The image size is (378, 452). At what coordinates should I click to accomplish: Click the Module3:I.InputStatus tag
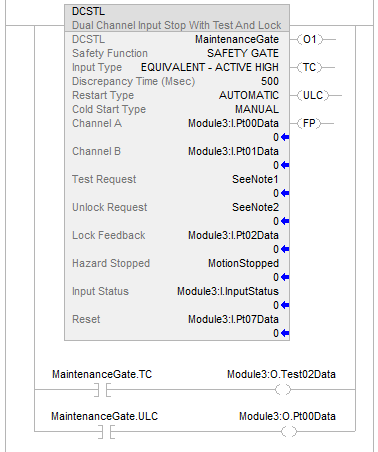point(228,291)
